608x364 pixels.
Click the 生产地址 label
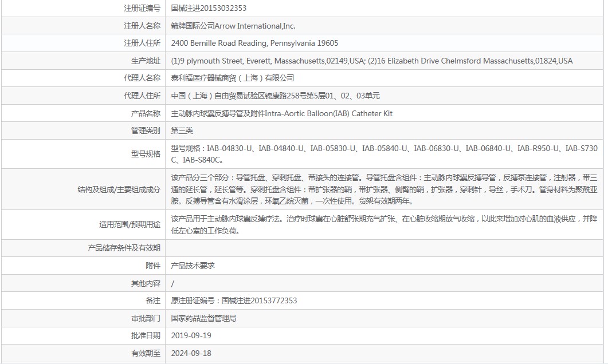tap(146, 61)
